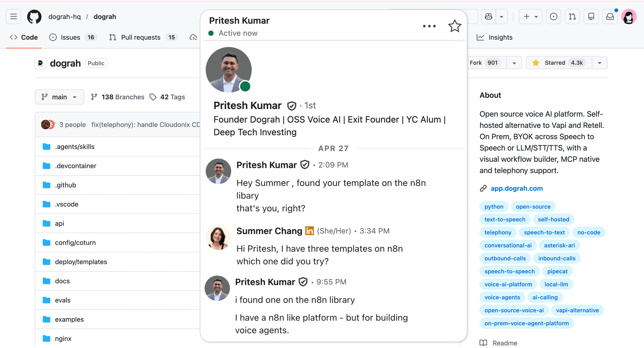Expand the star lists dropdown arrow
This screenshot has height=348, width=644.
600,63
